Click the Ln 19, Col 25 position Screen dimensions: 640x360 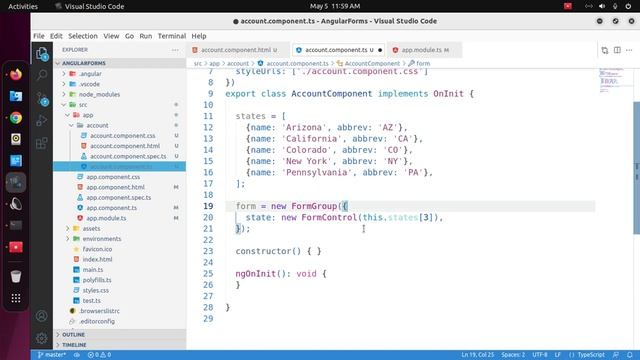[x=478, y=355]
